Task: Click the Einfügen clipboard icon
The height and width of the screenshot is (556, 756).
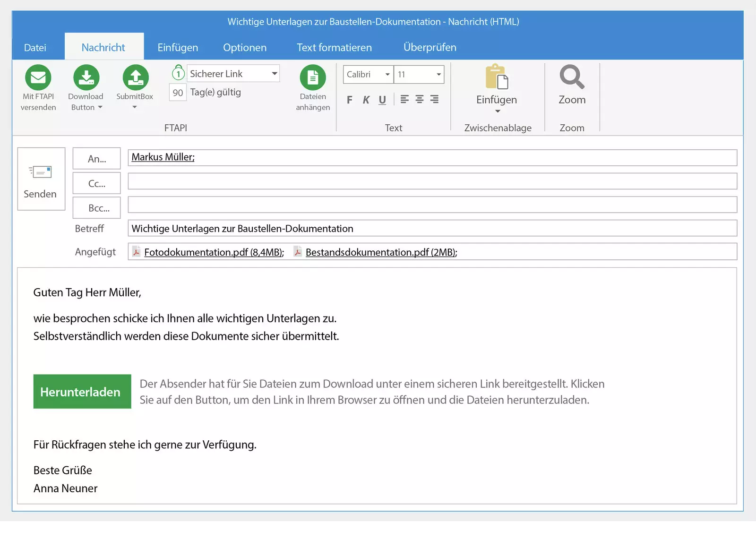Action: point(497,77)
